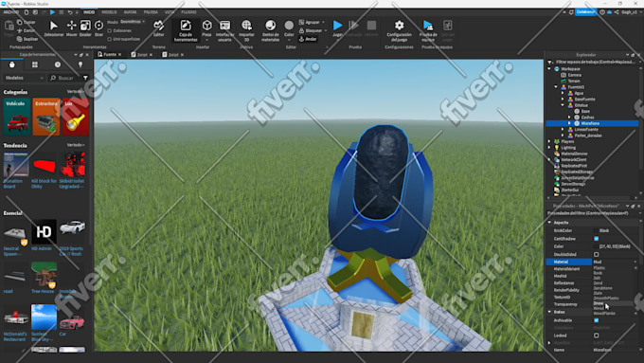This screenshot has height=363, width=644.
Task: Toggle the Locked checkbox
Action: (597, 336)
